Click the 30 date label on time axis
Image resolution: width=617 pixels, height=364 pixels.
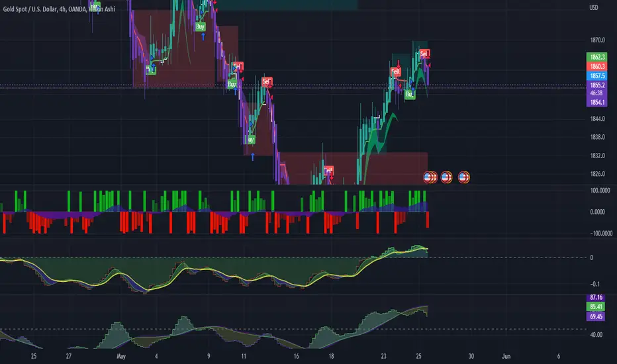471,356
